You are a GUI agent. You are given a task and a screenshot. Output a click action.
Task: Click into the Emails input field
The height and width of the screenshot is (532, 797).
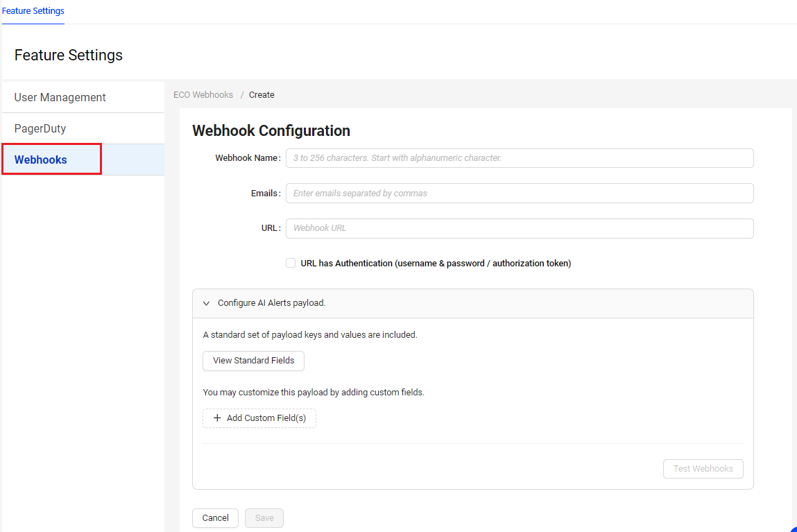tap(519, 194)
